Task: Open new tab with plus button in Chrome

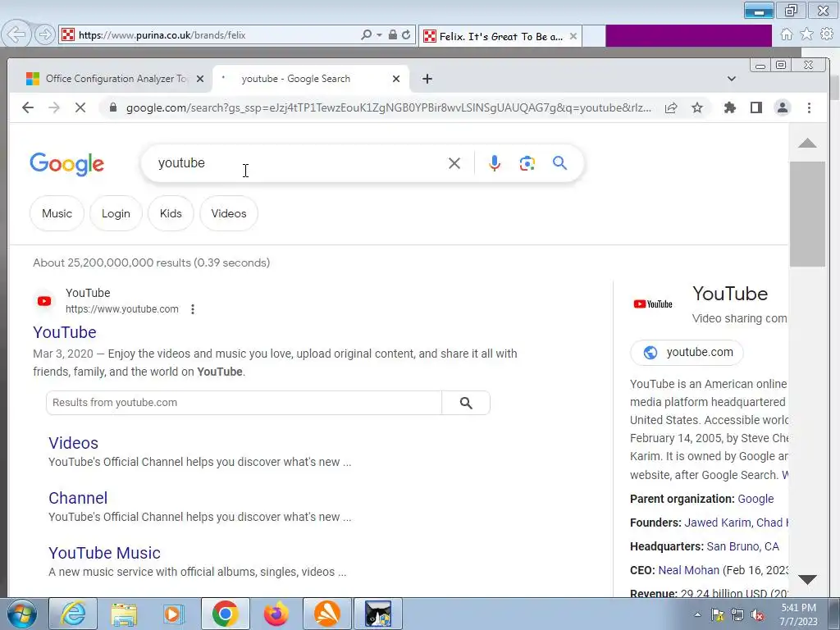Action: (x=427, y=79)
